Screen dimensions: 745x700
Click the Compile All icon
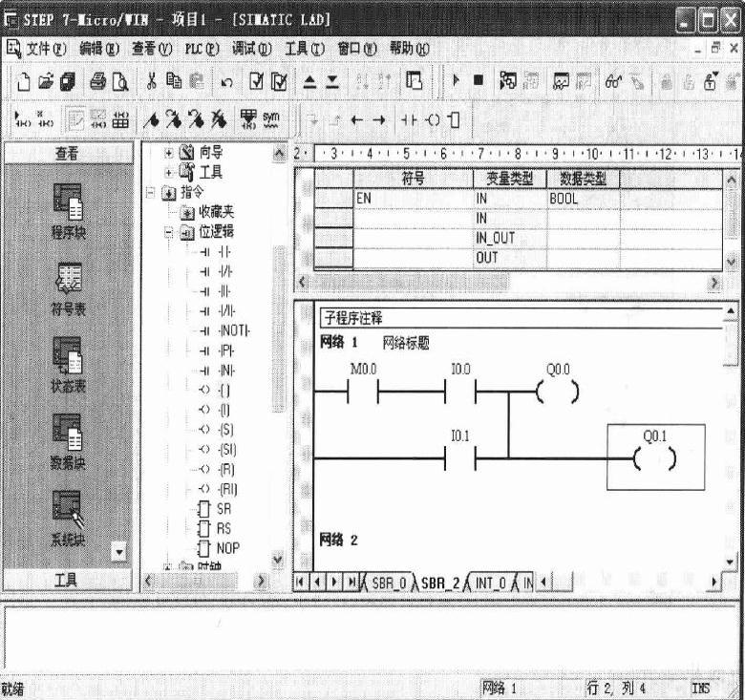pyautogui.click(x=279, y=82)
